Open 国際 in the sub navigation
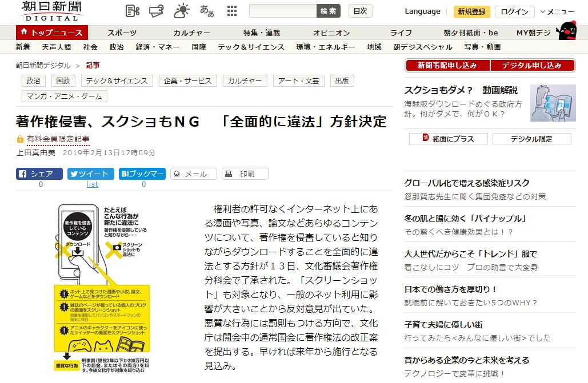Image resolution: width=588 pixels, height=383 pixels. click(199, 47)
